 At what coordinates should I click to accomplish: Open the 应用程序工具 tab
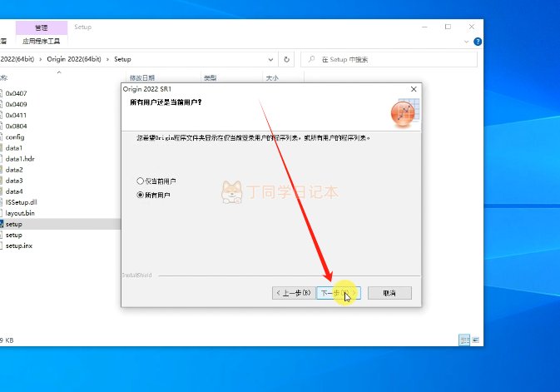(41, 41)
